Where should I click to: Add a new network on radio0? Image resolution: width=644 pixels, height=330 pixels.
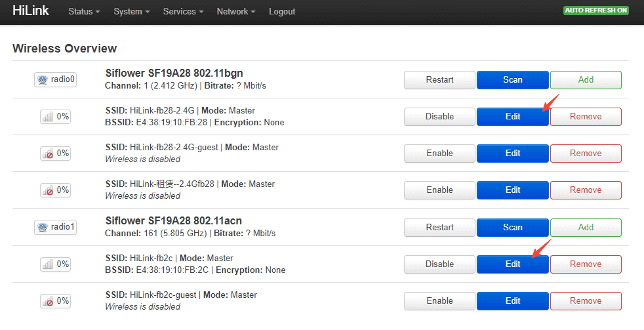click(x=586, y=80)
